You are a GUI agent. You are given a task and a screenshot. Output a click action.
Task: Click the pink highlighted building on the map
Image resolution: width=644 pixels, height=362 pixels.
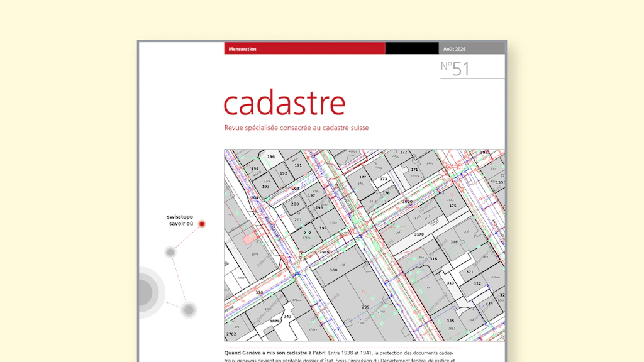pos(249,238)
